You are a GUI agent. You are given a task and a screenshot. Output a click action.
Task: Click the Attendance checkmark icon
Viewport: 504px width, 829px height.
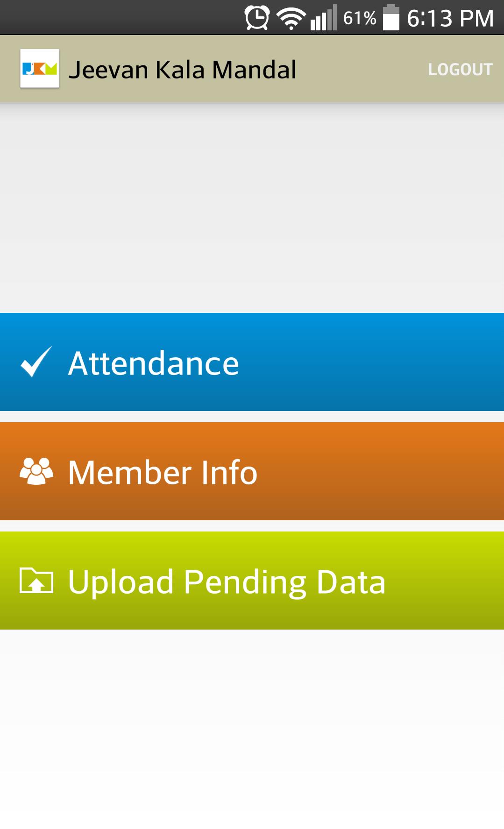coord(36,362)
